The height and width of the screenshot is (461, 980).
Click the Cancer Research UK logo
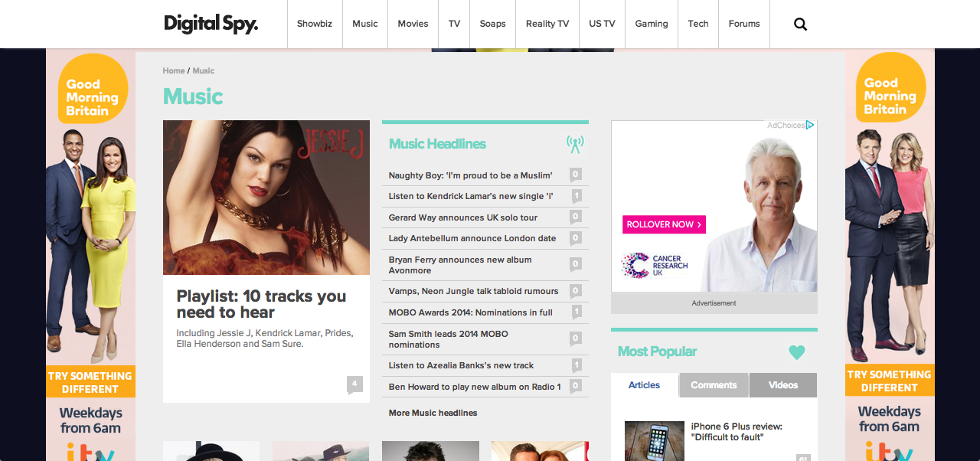(655, 266)
